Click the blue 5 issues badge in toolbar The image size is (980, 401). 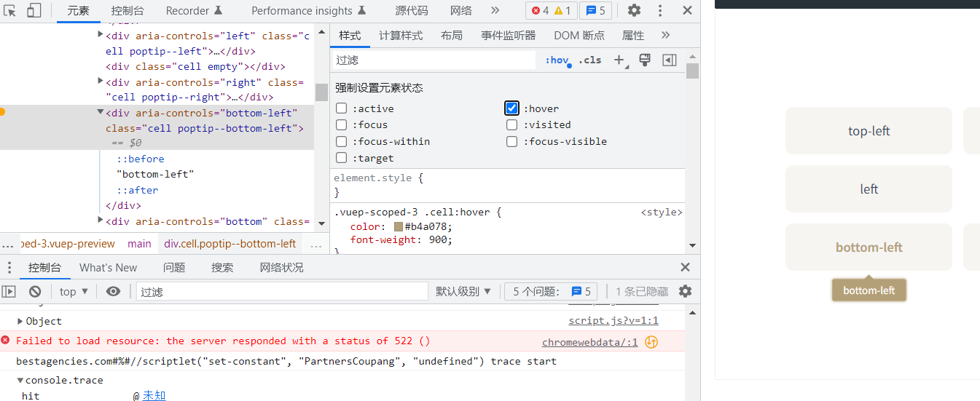pyautogui.click(x=596, y=11)
